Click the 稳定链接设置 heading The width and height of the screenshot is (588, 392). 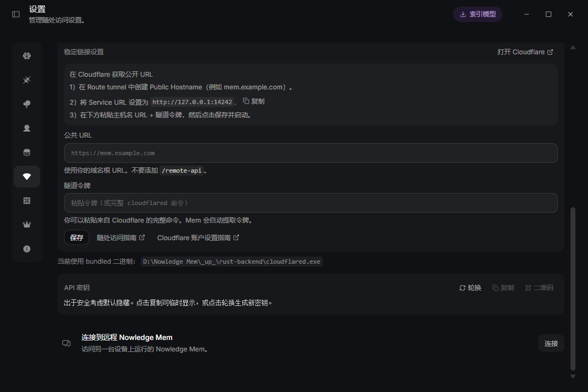(x=84, y=52)
